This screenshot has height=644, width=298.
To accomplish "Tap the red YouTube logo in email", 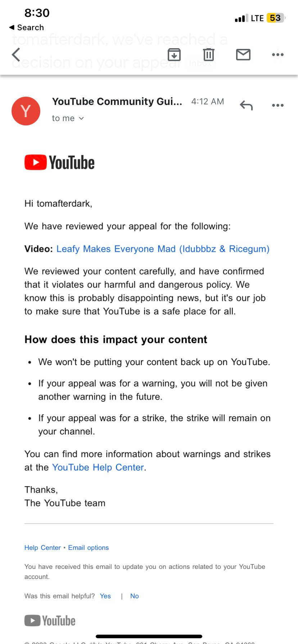I will (59, 162).
